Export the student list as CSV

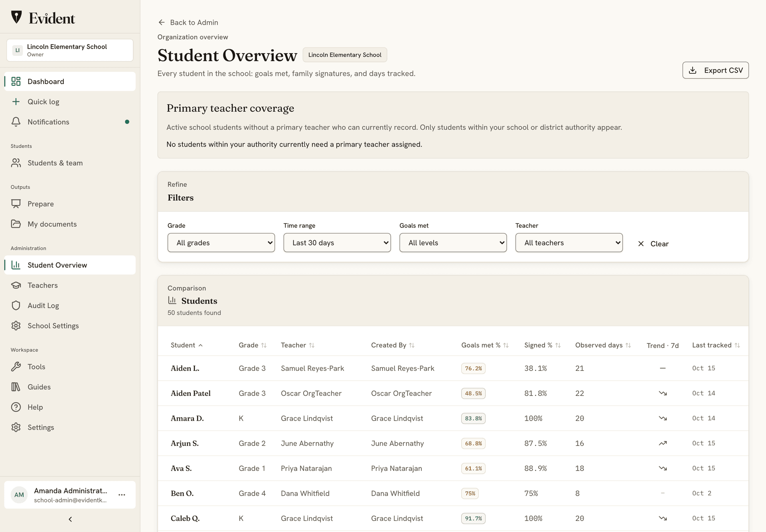click(715, 70)
